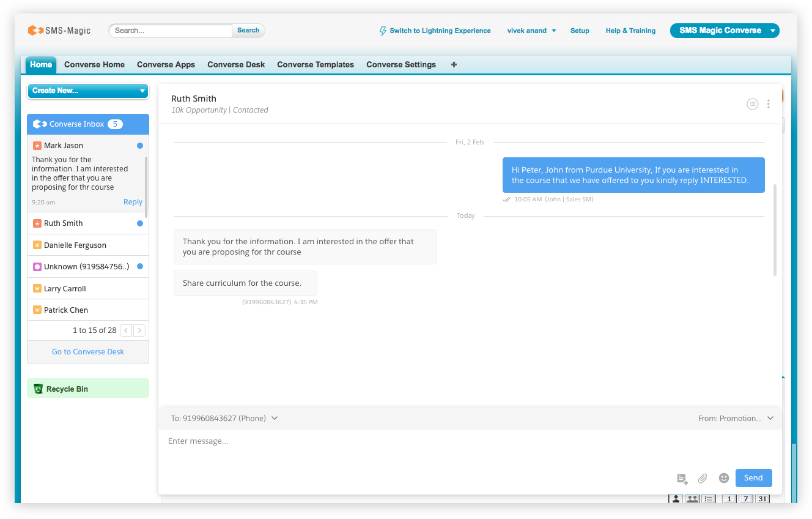Switch calendar to month view (31)
812x519 pixels.
click(762, 499)
